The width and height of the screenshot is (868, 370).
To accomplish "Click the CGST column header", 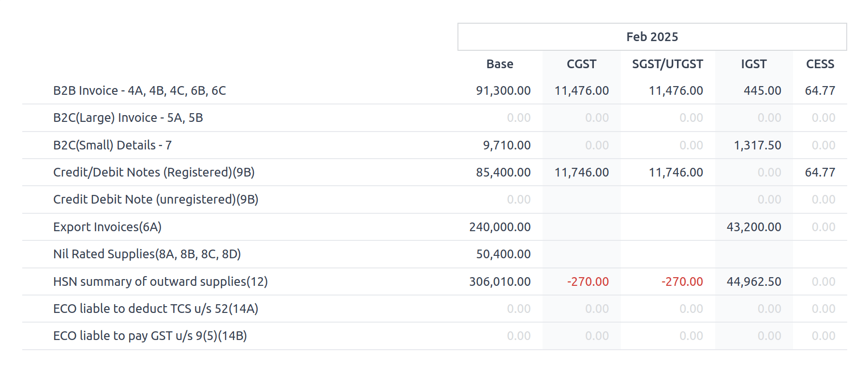I will pyautogui.click(x=581, y=64).
